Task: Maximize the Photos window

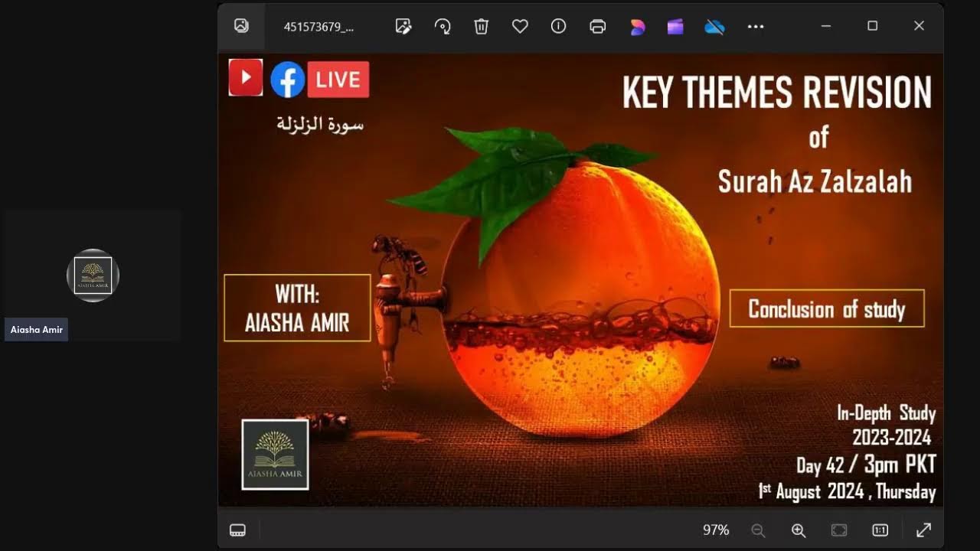Action: [872, 26]
